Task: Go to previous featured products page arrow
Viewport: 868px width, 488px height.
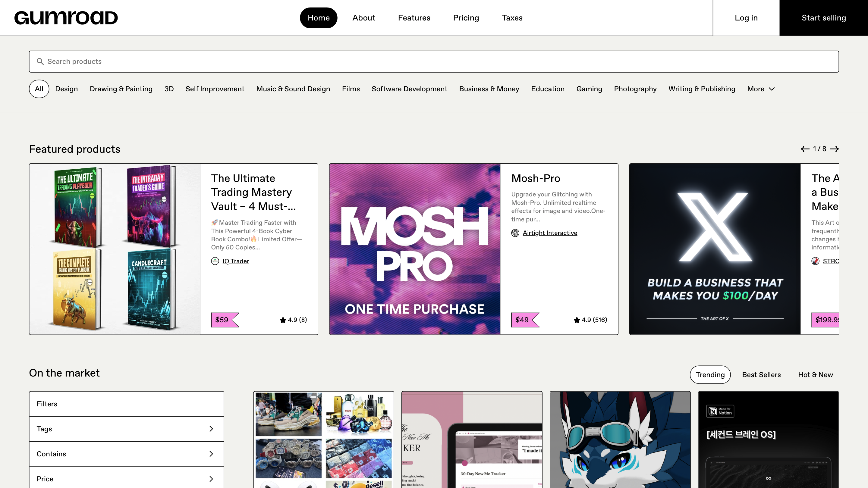Action: pos(805,149)
